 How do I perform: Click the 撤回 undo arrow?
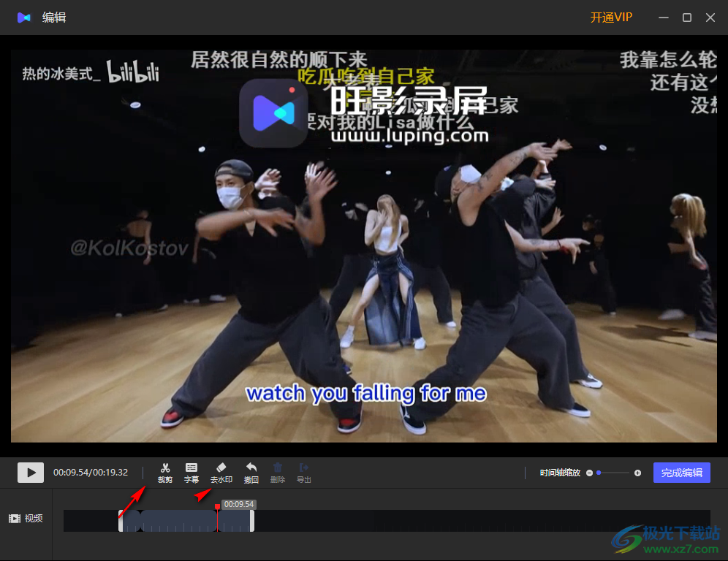coord(251,473)
